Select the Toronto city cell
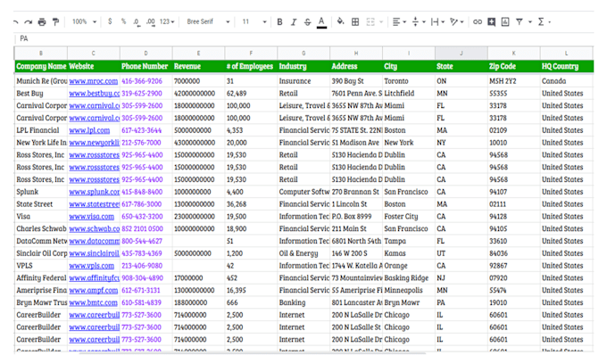 click(x=409, y=81)
